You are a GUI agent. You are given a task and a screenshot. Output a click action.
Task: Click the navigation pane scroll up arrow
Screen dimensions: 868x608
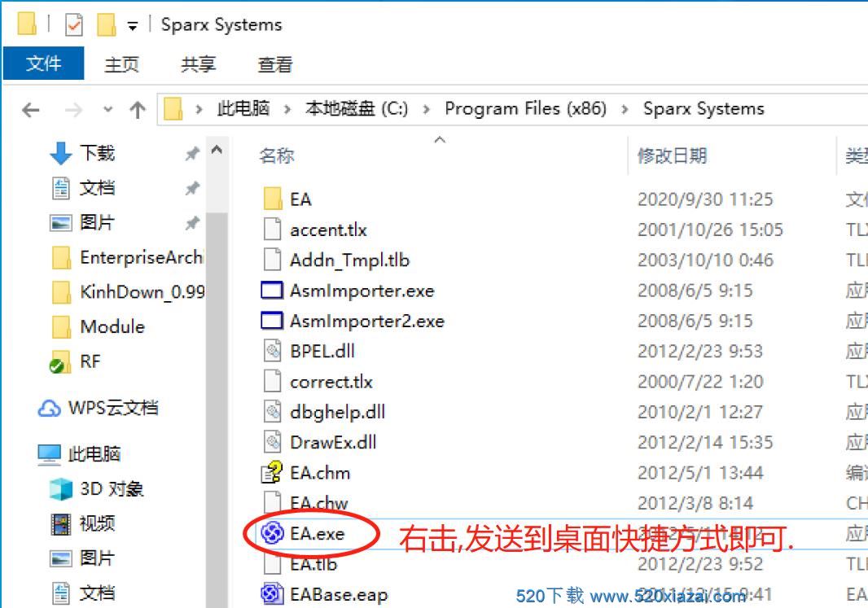(217, 150)
